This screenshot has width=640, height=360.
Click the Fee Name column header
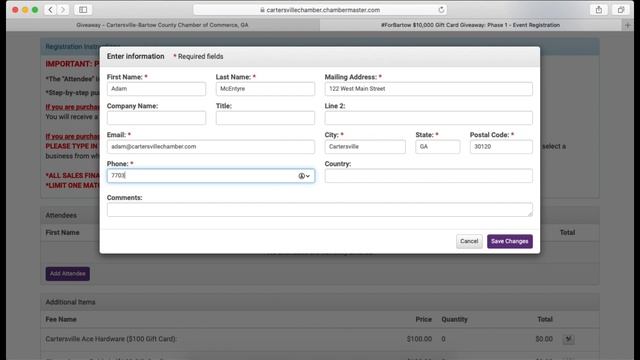click(x=61, y=320)
